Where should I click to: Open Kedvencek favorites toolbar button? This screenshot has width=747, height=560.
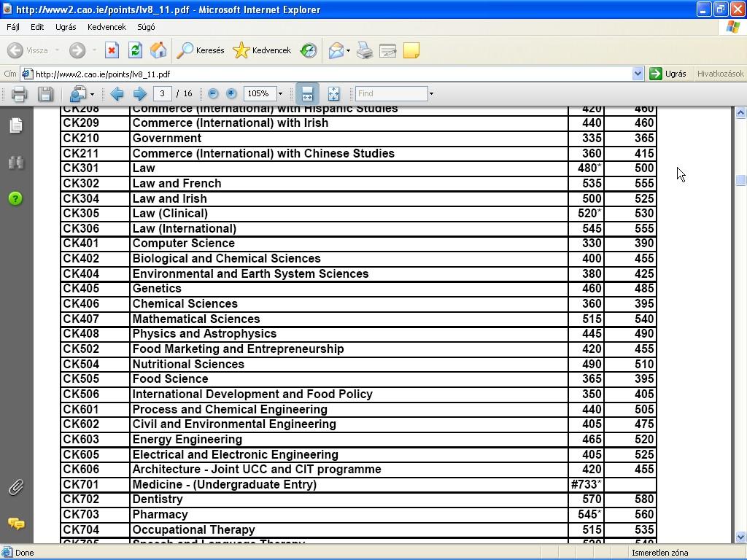(262, 50)
